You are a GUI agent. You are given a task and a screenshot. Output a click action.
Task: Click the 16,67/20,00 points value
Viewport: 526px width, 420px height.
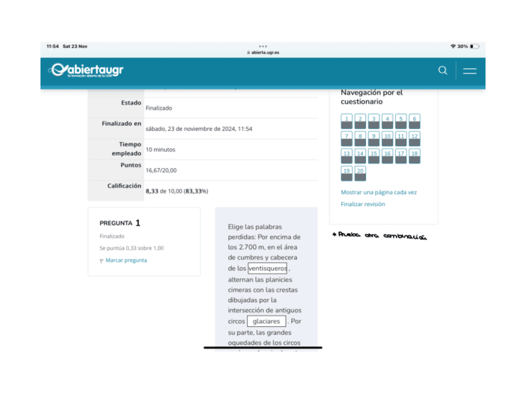point(161,171)
